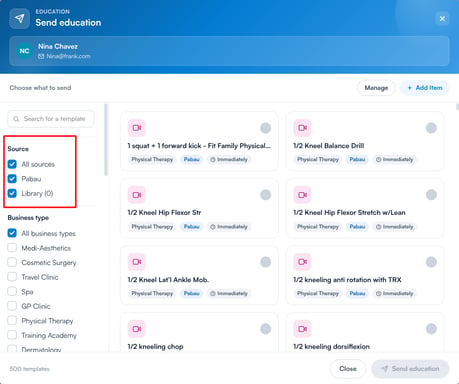
Task: Check the Travel Clinic checkbox
Action: coord(12,277)
